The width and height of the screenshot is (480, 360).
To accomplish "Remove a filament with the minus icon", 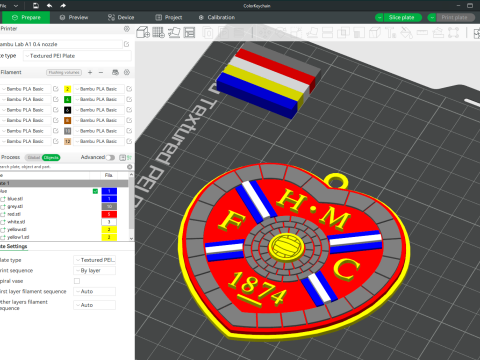I will [101, 72].
